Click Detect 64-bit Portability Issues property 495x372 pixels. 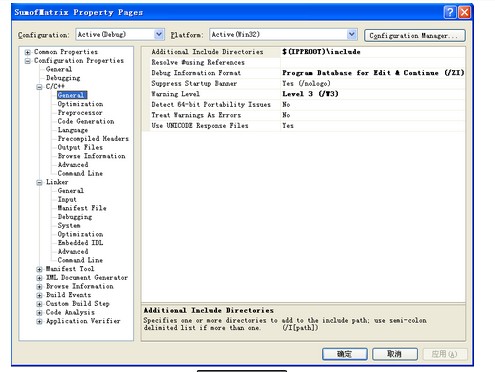coord(211,104)
